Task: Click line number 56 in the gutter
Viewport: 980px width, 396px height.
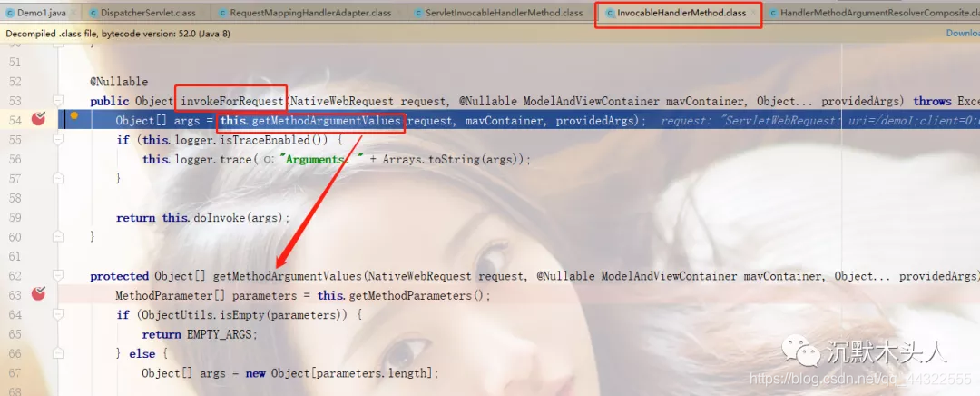Action: tap(15, 159)
